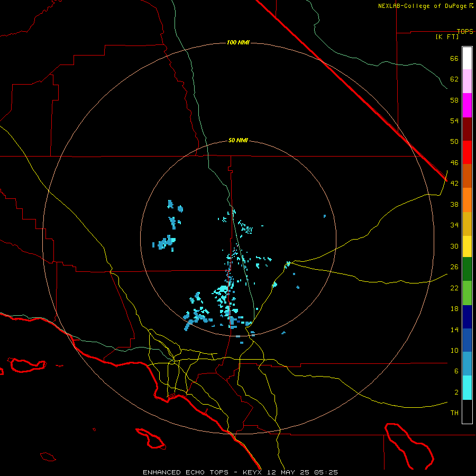Click the [K FT] units label
476x476 pixels.
tap(447, 37)
